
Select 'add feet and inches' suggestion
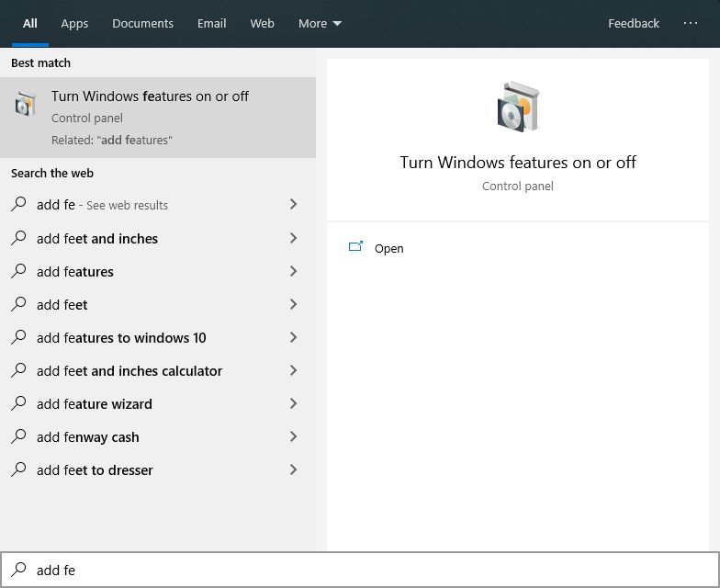158,239
